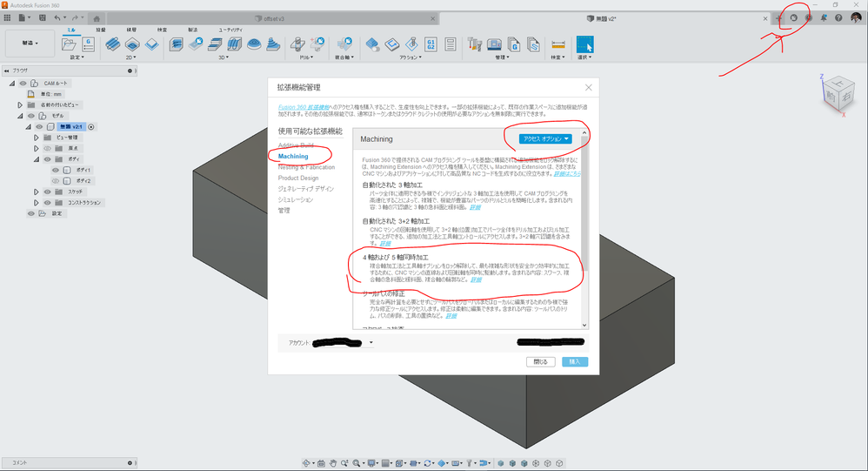Toggle visibility of スケッチ folder

[x=48, y=192]
